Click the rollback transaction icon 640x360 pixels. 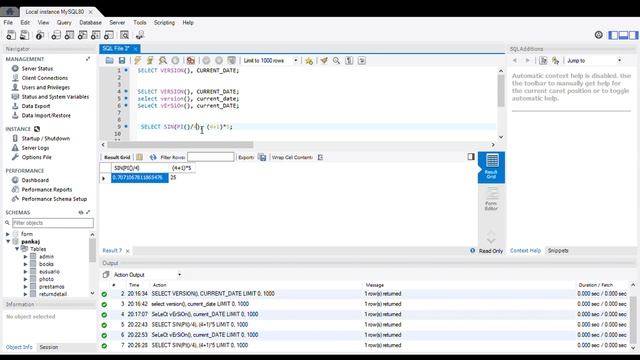219,60
